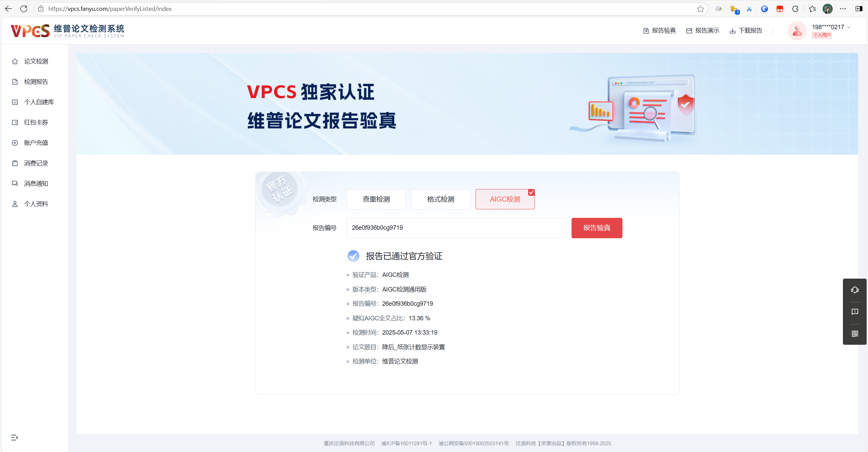Collapse the sidebar menu icon at bottom
Image resolution: width=868 pixels, height=452 pixels.
point(14,437)
